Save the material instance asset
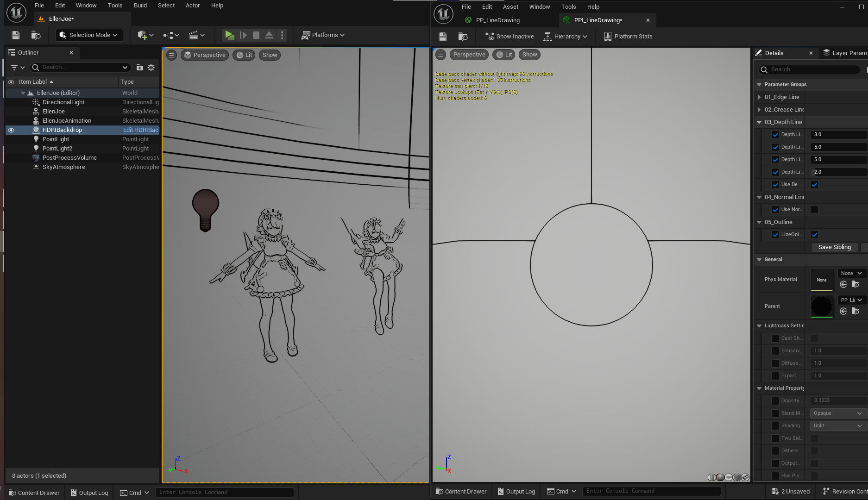The image size is (868, 500). [x=443, y=37]
